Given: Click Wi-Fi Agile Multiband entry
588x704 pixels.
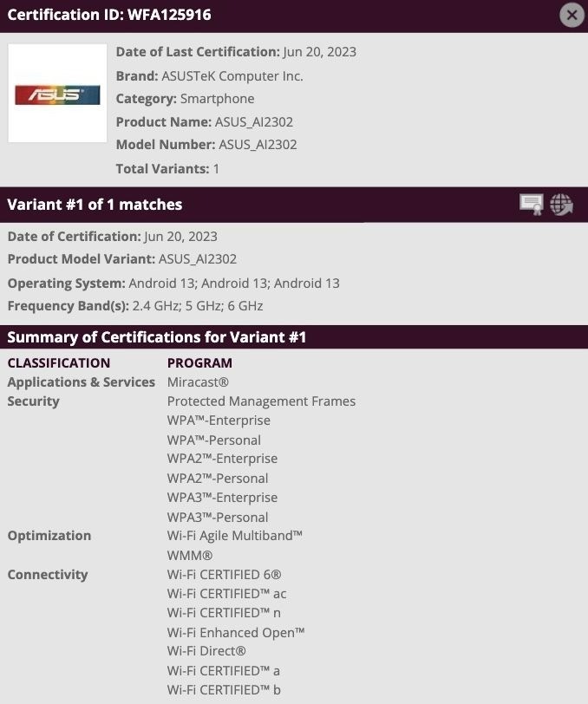Looking at the screenshot, I should 234,535.
